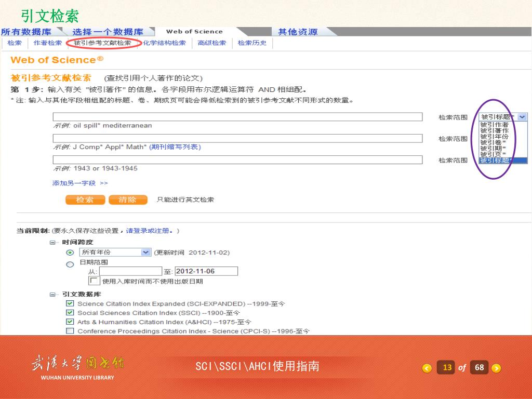The height and width of the screenshot is (399, 532).
Task: Open the 期刊缩写列表 link
Action: pos(175,147)
